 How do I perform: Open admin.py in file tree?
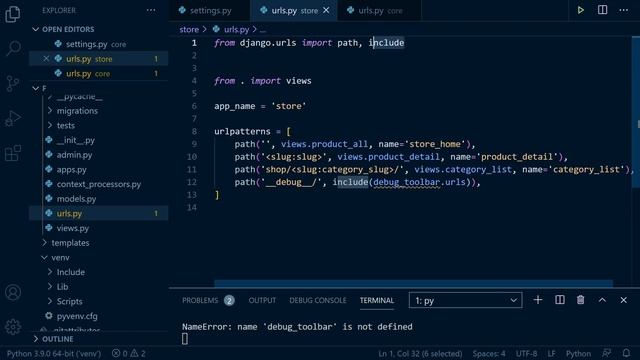click(x=74, y=155)
